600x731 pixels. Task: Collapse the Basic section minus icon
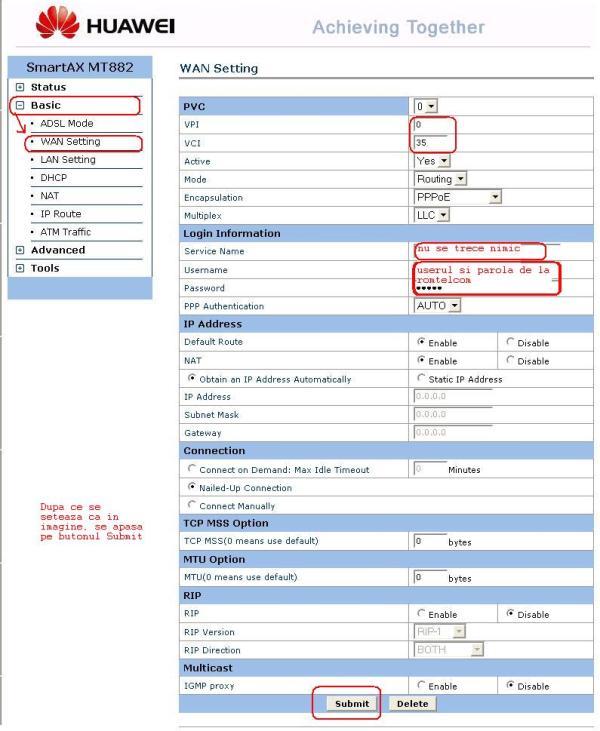[x=20, y=105]
